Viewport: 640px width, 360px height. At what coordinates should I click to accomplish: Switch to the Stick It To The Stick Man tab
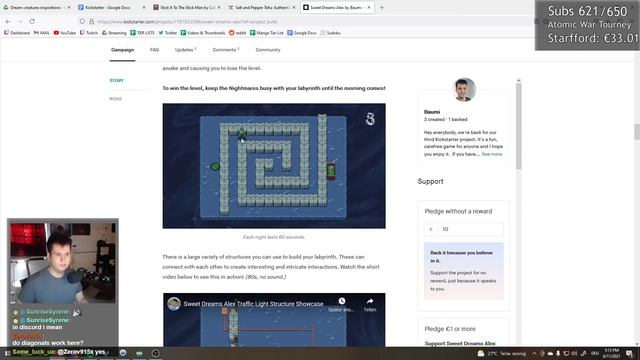tap(187, 7)
